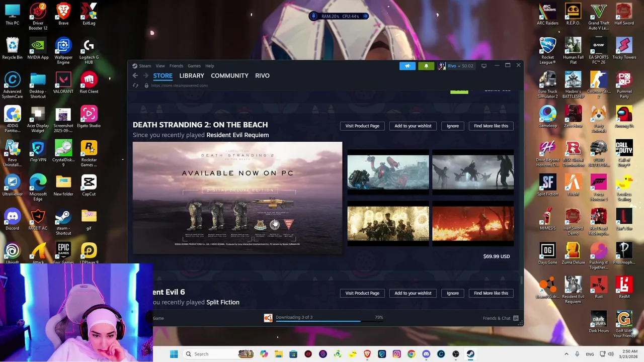
Task: Open OBS Studio from the taskbar
Action: pyautogui.click(x=456, y=354)
